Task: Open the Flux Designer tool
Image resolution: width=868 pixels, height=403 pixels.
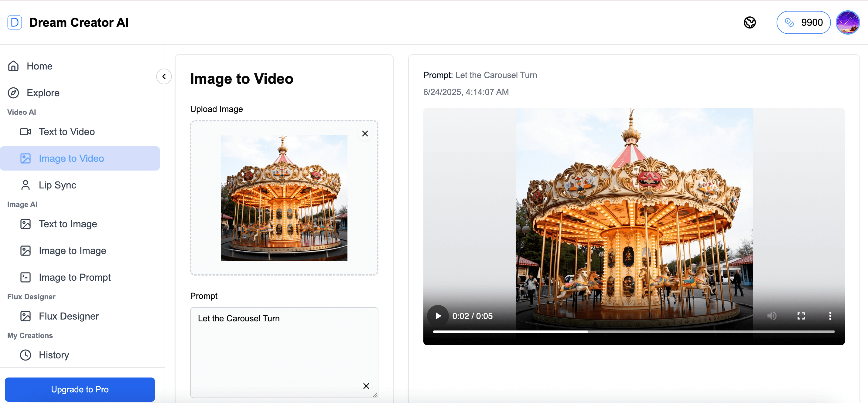Action: (68, 316)
